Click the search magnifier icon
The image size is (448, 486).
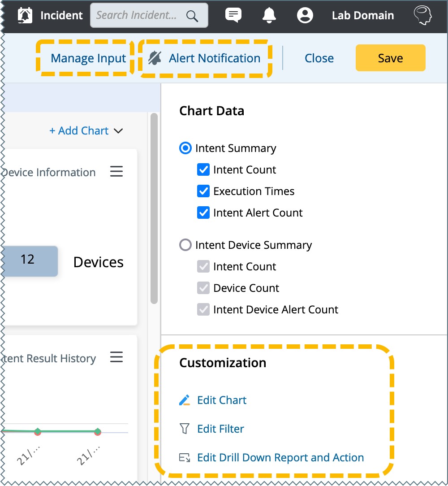coord(192,16)
